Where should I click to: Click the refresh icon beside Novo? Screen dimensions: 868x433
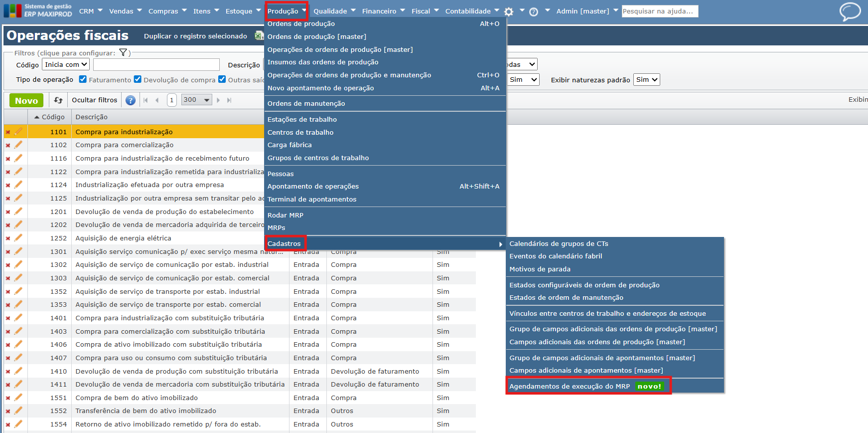click(58, 100)
